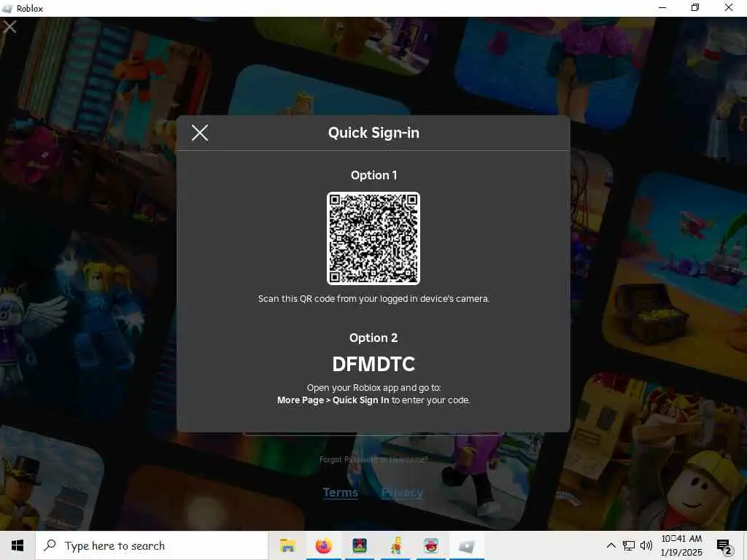Close the Quick Sign-in dialog
This screenshot has height=560, width=747.
coord(200,133)
